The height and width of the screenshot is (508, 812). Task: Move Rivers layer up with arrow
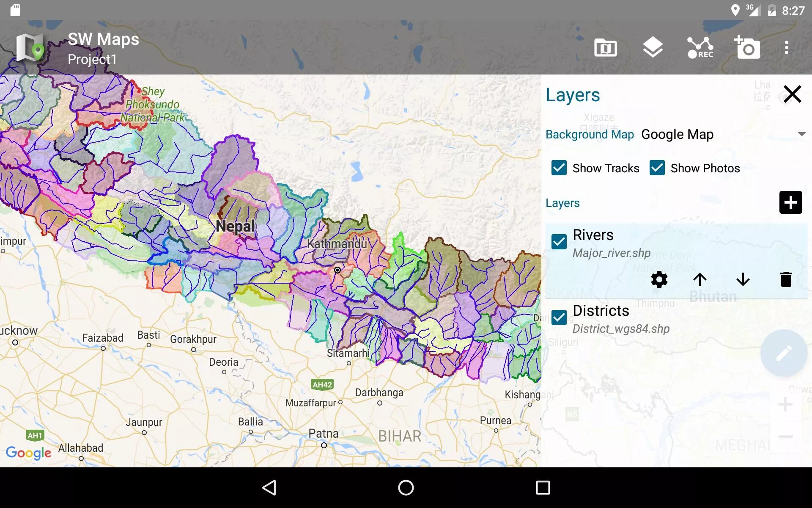700,279
